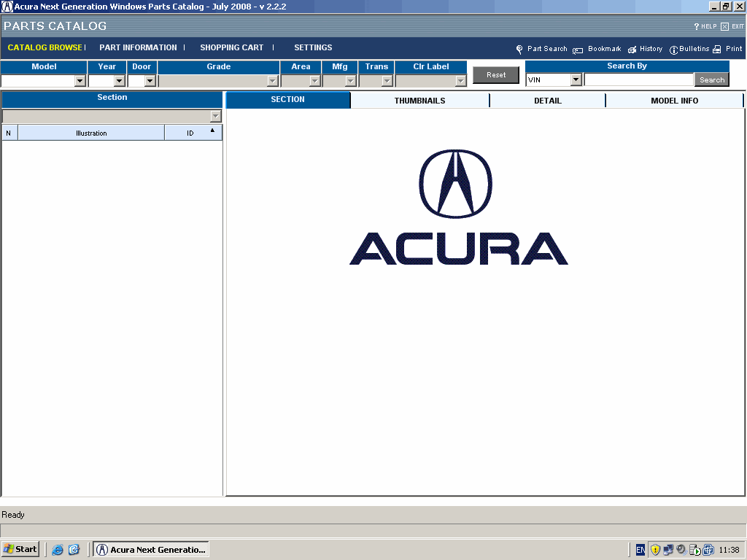Go to the Part Information menu

click(138, 47)
